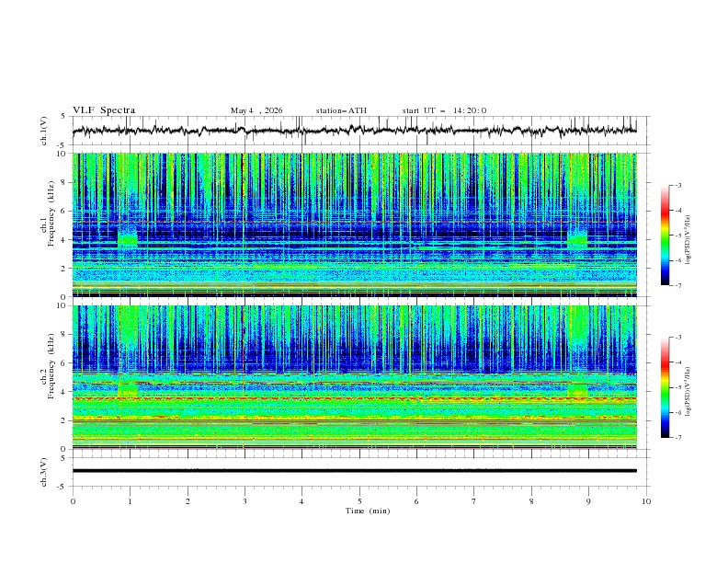Click the green burst near minute 1 in ch.1
This screenshot has width=728, height=563.
click(127, 238)
